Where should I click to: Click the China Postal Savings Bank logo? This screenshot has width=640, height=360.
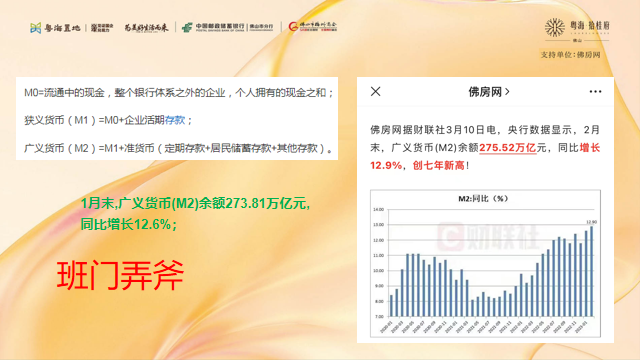point(227,27)
